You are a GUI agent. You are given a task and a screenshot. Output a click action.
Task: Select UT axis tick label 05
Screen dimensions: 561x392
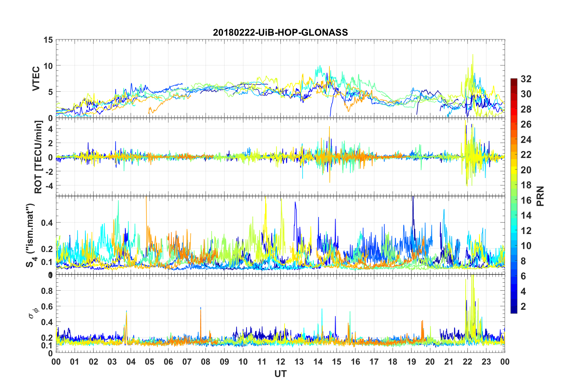[x=150, y=362]
